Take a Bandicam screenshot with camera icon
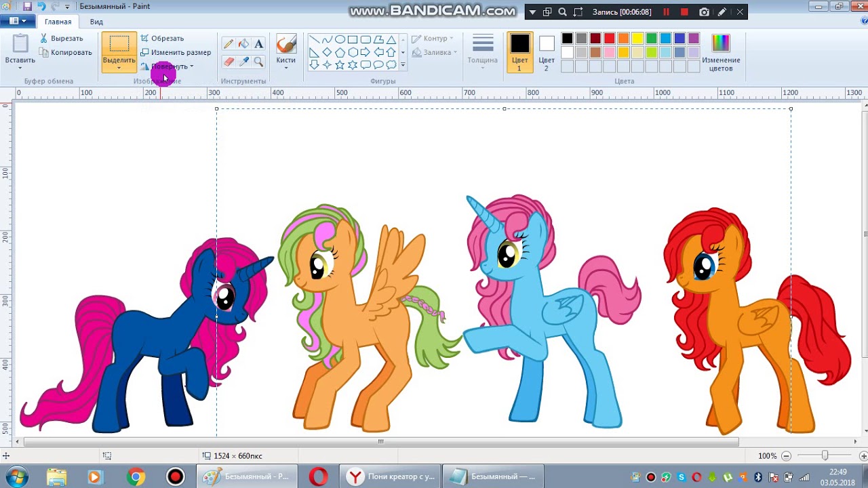 click(705, 12)
